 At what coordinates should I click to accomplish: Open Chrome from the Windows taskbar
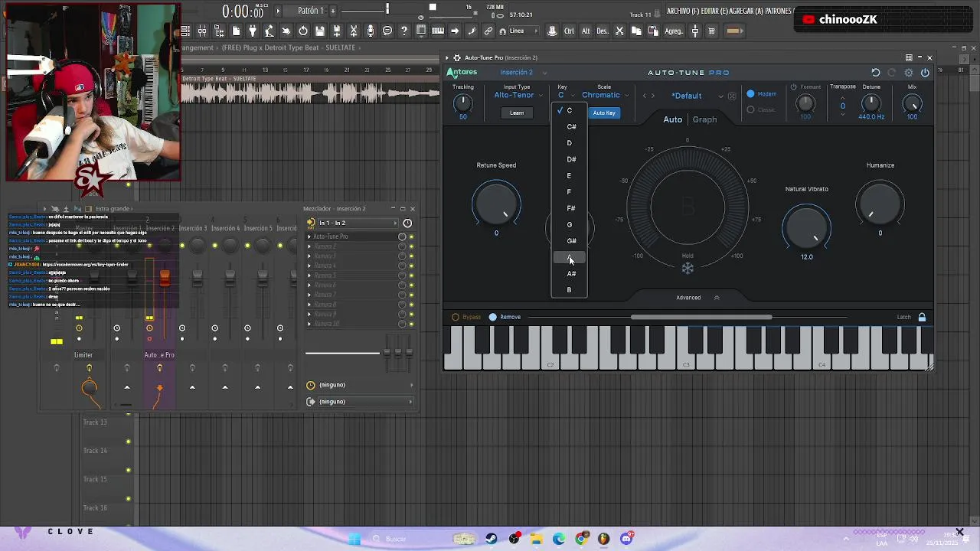[x=581, y=539]
